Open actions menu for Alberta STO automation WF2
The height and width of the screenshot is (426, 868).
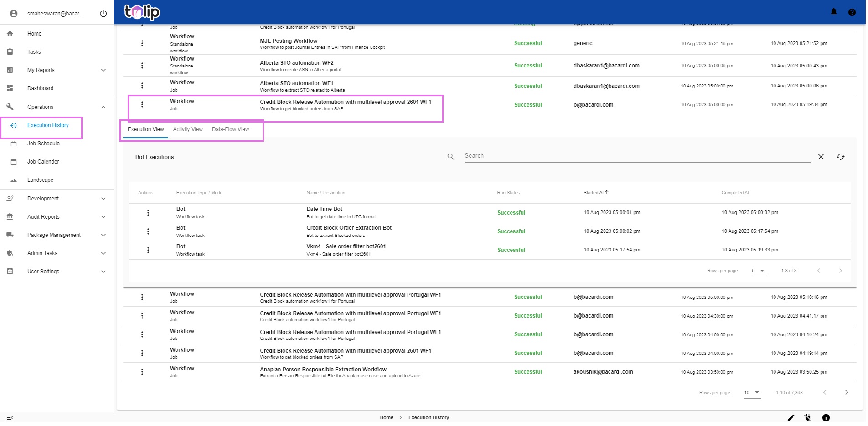[x=142, y=66]
